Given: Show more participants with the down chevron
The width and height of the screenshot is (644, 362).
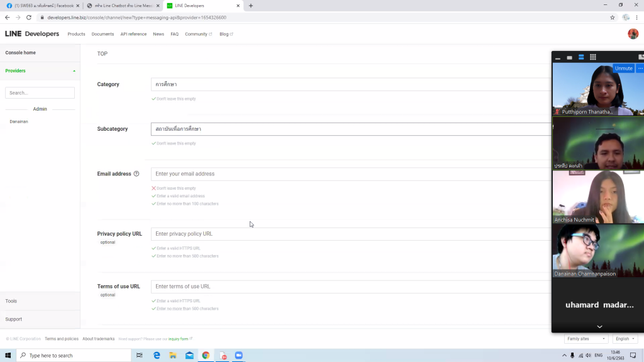Looking at the screenshot, I should pos(599,326).
